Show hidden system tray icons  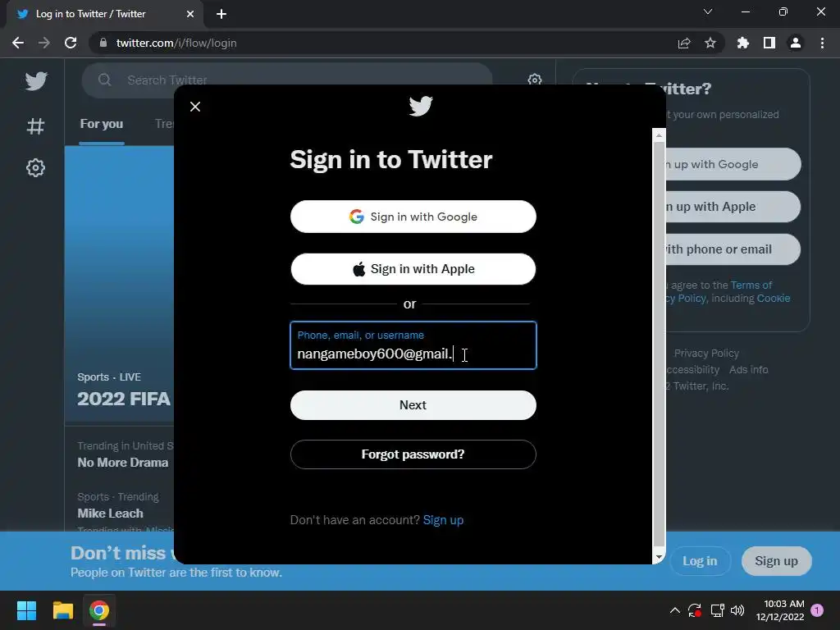coord(675,610)
